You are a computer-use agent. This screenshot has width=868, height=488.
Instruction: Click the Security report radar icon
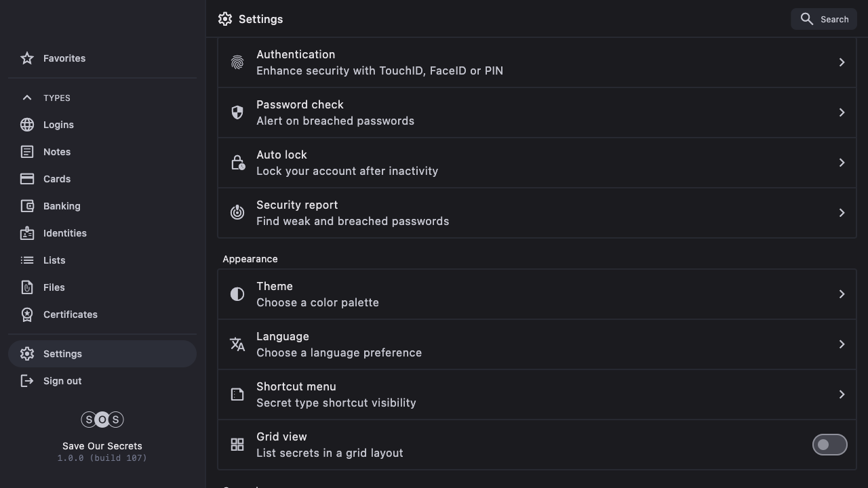tap(237, 213)
